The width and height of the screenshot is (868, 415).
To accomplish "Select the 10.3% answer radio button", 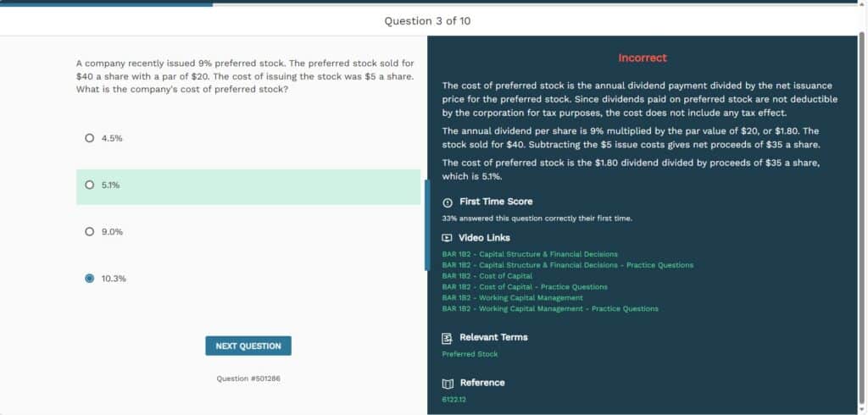I will (x=90, y=279).
